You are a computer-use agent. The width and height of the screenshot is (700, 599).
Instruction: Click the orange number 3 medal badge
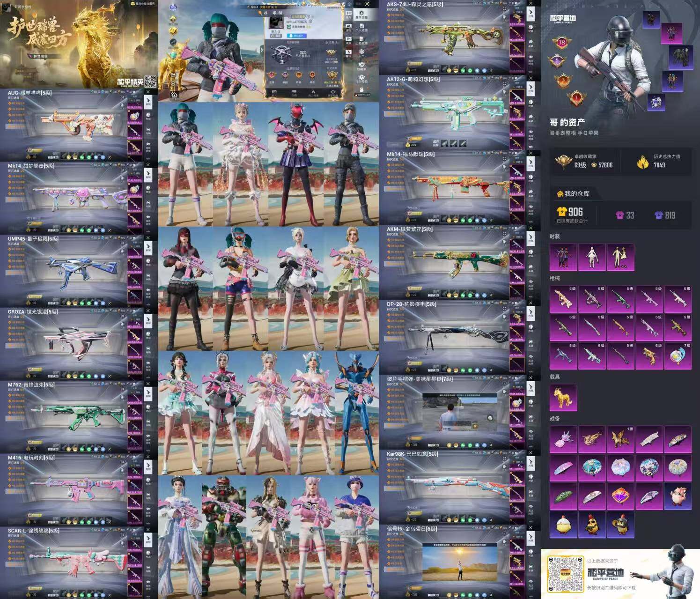pos(563,80)
